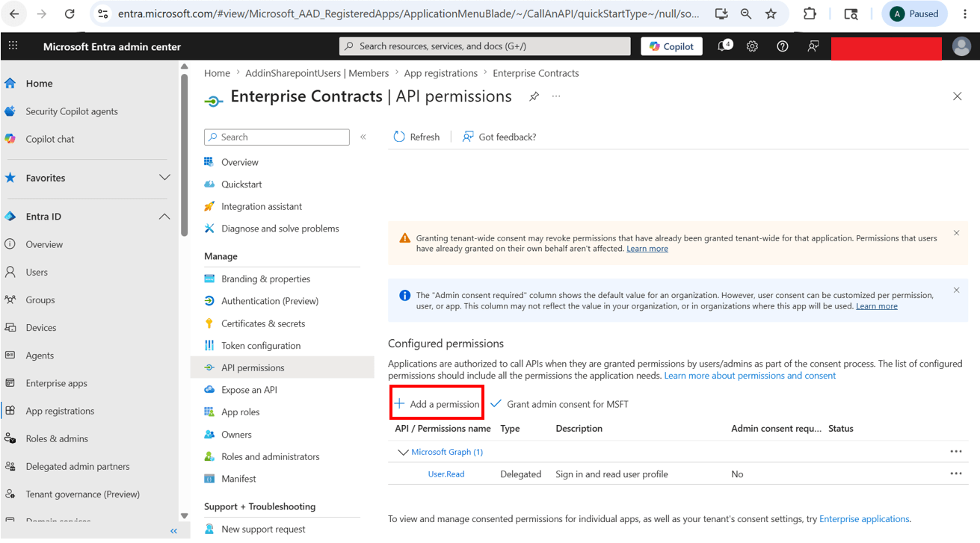Open the app launcher waffle icon
The height and width of the screenshot is (543, 980).
tap(13, 46)
